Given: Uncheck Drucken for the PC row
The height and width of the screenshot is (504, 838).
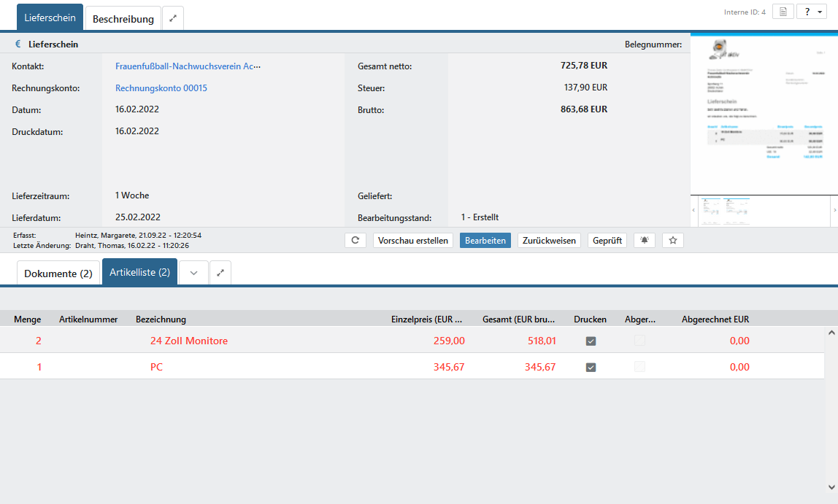Looking at the screenshot, I should coord(591,367).
